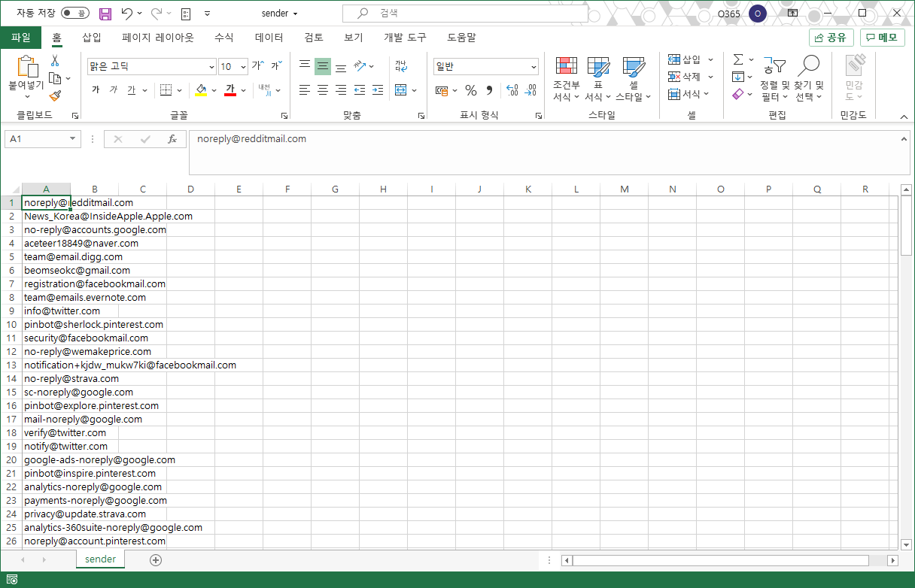Increase indent icon
915x588 pixels.
pos(378,90)
